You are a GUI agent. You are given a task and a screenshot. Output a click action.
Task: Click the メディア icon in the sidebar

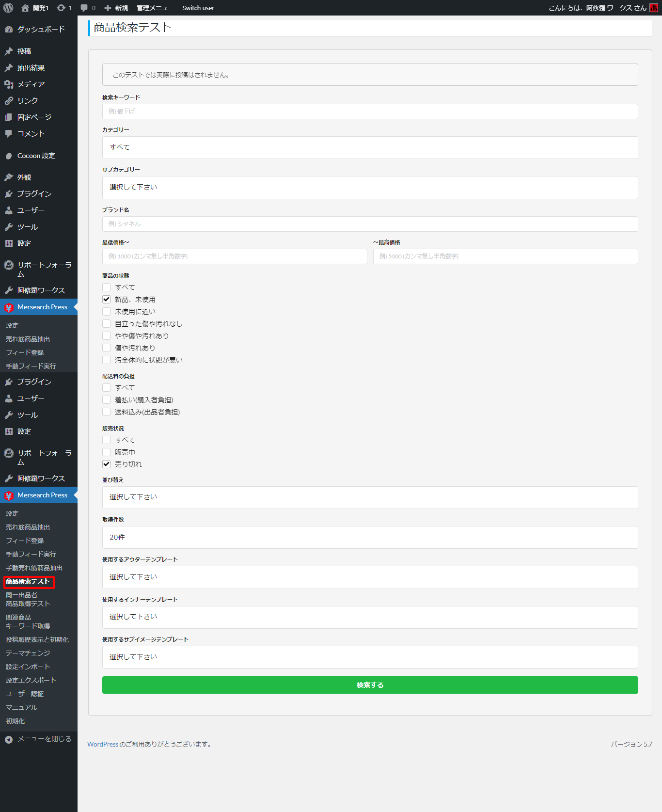[9, 84]
